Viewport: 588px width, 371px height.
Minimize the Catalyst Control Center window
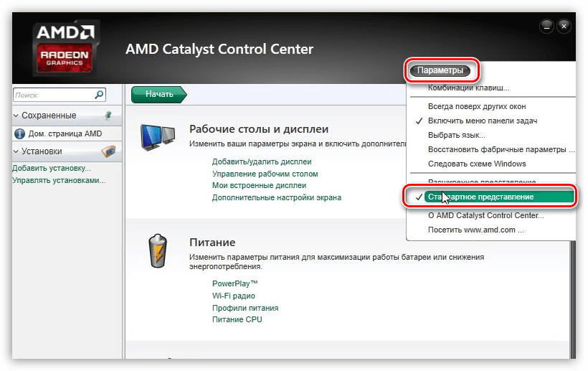point(546,27)
